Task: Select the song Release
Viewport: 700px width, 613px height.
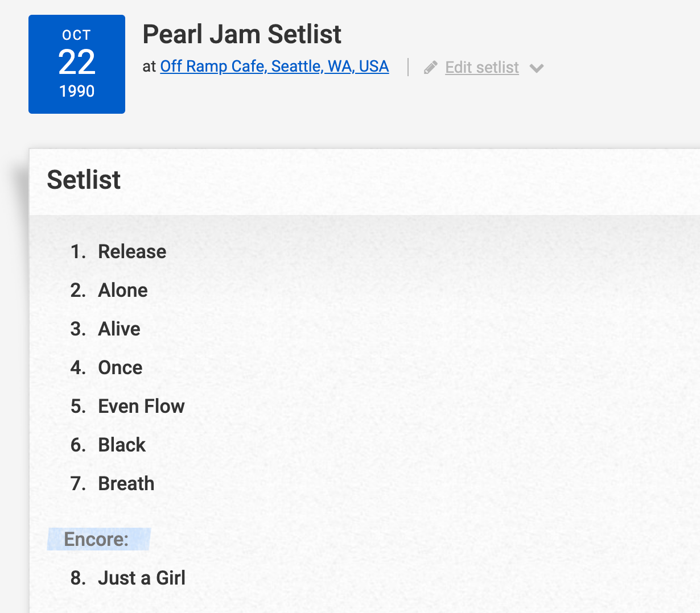Action: coord(132,251)
